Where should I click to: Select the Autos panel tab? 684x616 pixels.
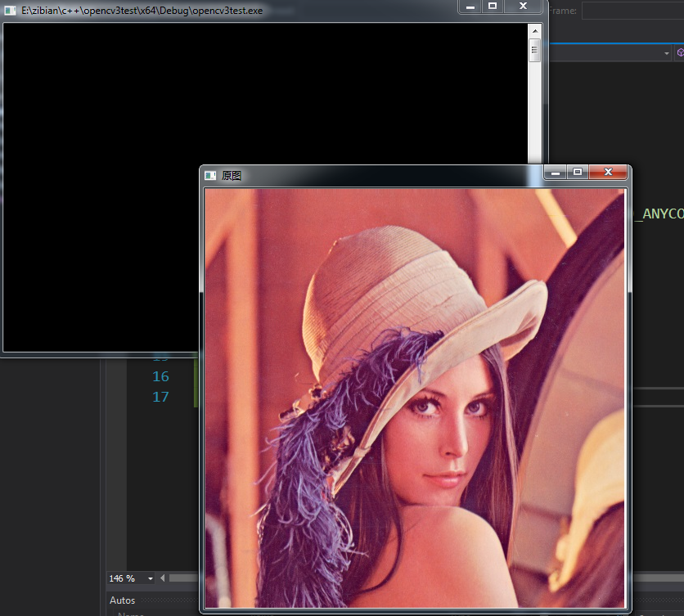click(123, 600)
